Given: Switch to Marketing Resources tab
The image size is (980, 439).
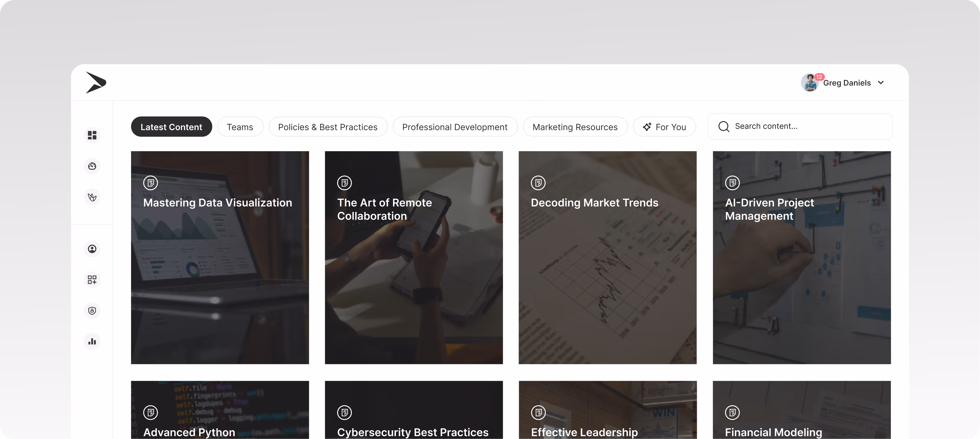Looking at the screenshot, I should (575, 127).
